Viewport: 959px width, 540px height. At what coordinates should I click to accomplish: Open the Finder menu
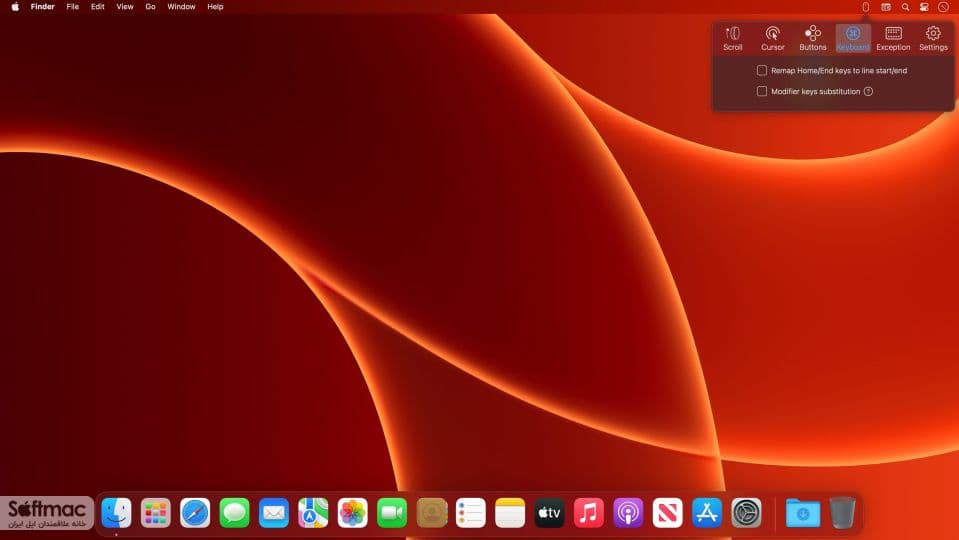(43, 7)
